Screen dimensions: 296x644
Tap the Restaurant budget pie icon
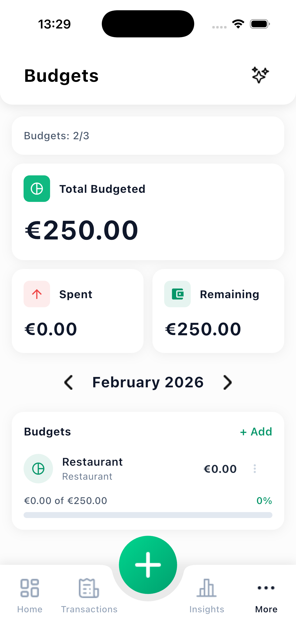pos(38,469)
